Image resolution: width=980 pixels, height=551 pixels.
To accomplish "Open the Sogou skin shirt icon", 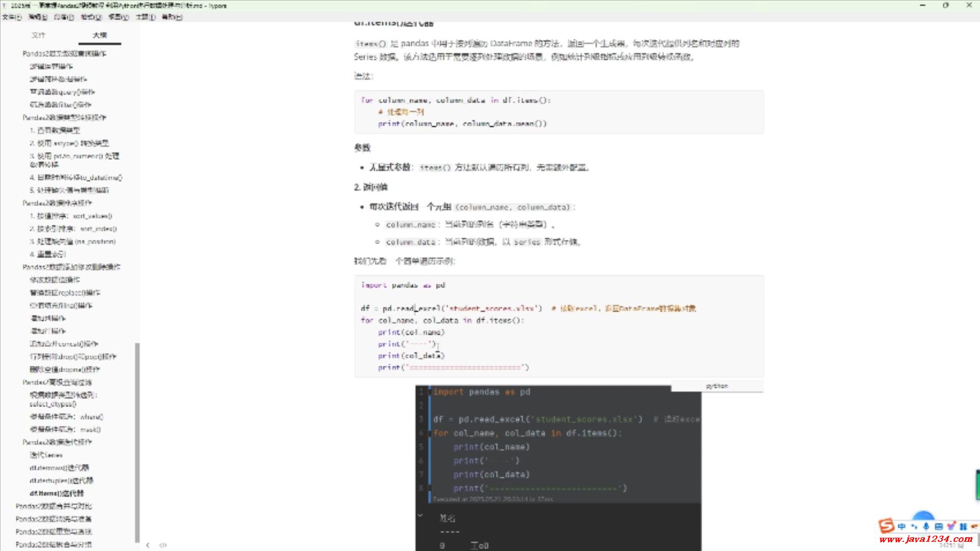I will pos(951,526).
